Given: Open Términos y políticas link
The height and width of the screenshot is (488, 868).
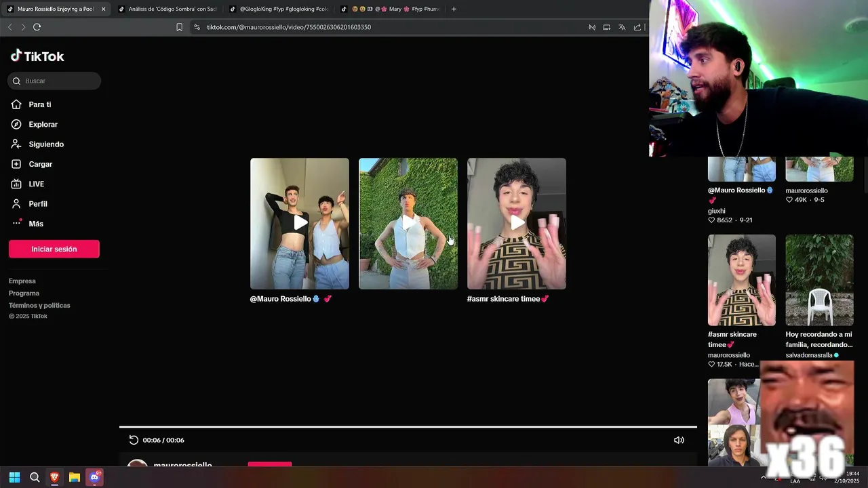Looking at the screenshot, I should point(39,305).
